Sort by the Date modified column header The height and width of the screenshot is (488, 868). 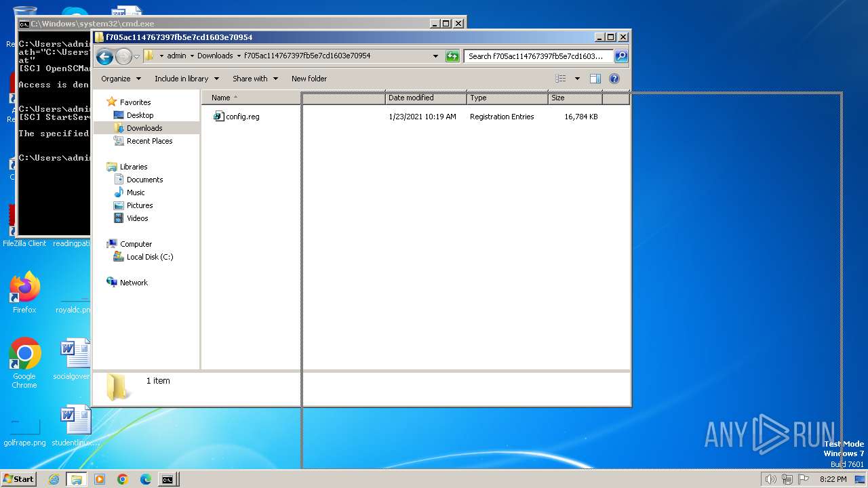426,98
